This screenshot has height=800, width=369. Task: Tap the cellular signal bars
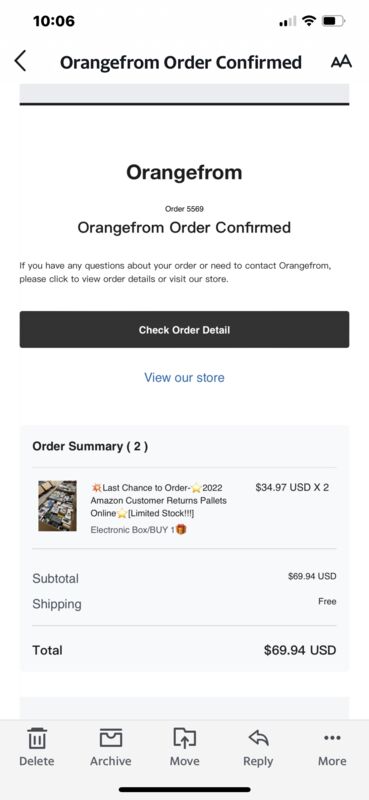[x=288, y=21]
